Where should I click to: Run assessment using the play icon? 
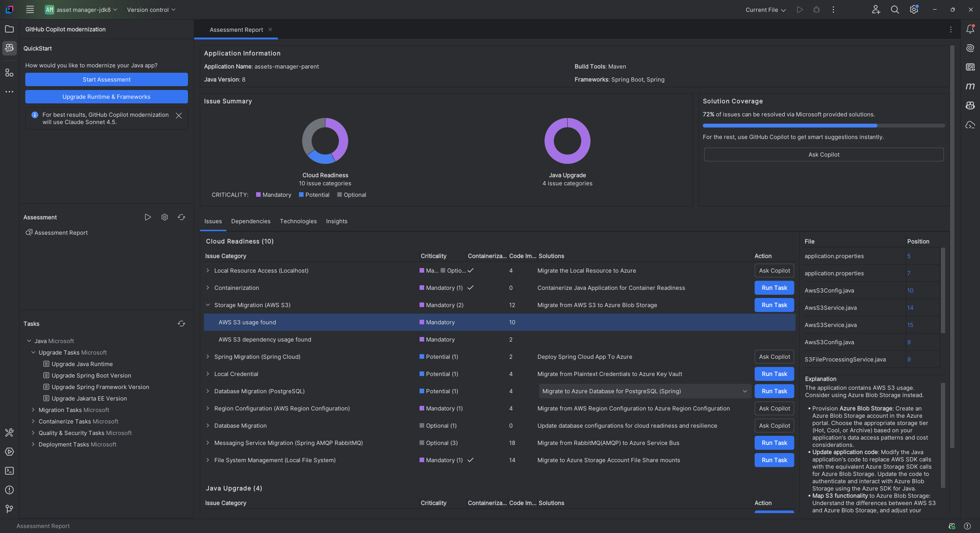148,217
